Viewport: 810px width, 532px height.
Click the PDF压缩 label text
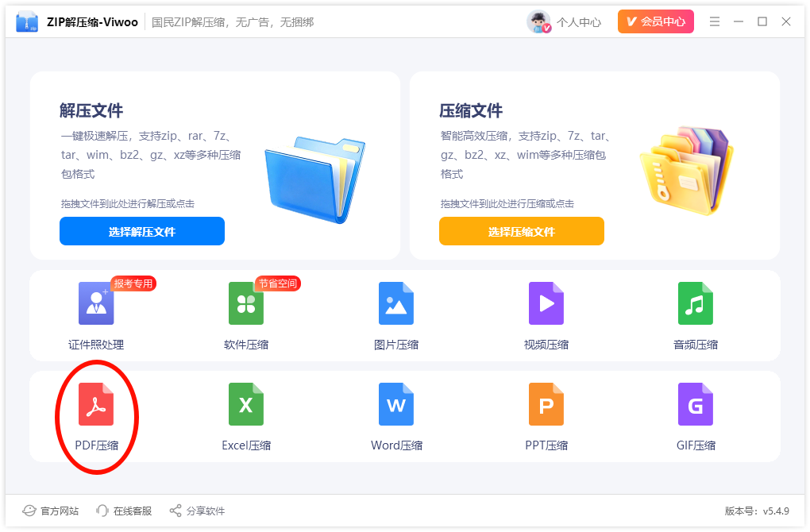pos(97,445)
